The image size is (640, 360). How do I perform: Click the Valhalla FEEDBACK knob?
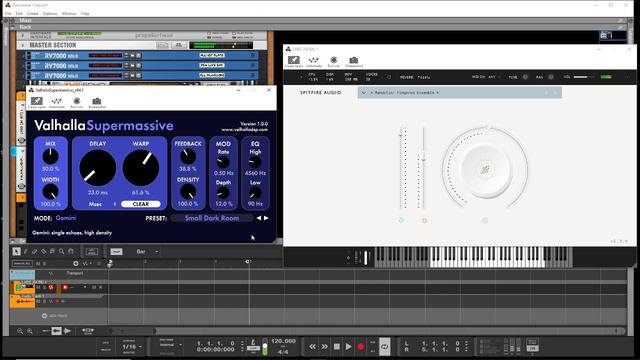coord(188,156)
